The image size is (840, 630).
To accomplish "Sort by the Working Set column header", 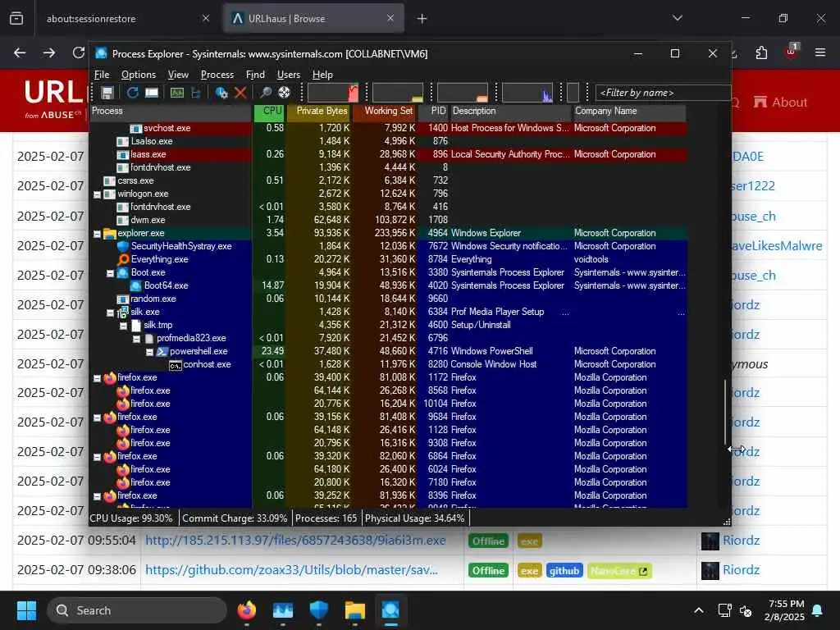I will [x=385, y=112].
